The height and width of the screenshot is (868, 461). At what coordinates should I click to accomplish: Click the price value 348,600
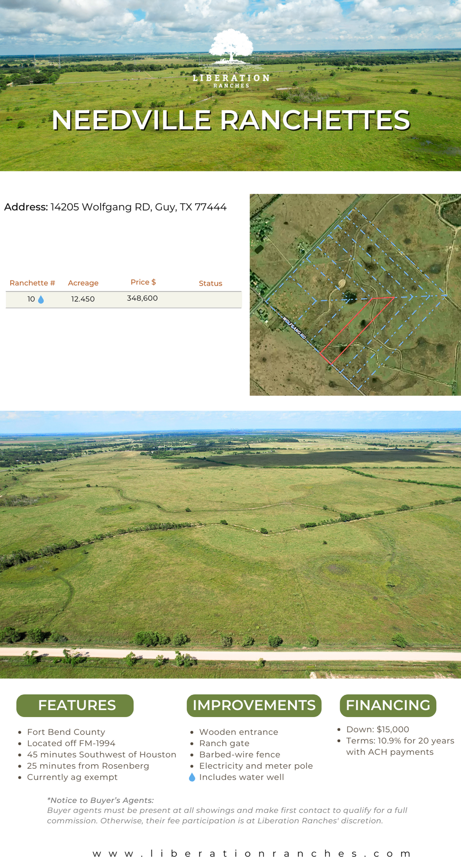click(x=142, y=298)
